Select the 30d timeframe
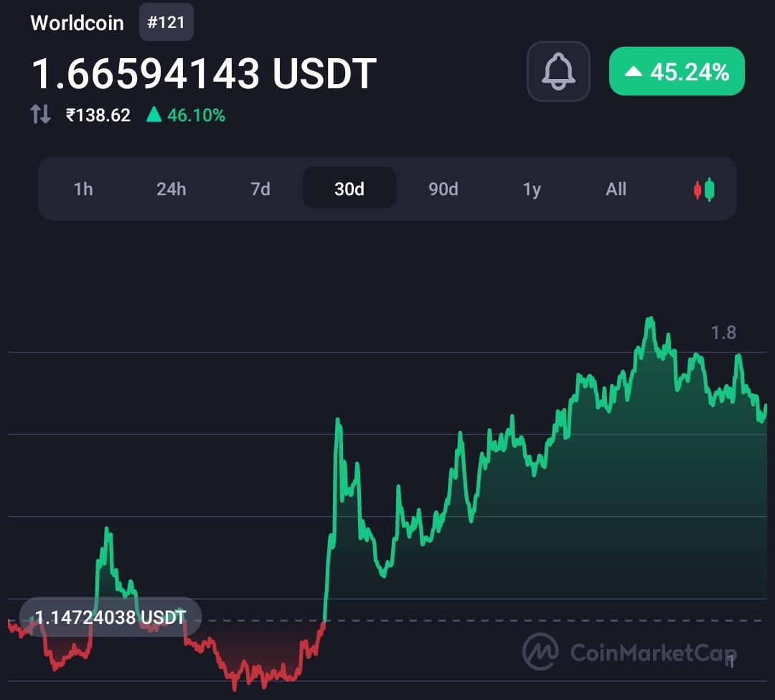Viewport: 775px width, 700px height. click(349, 188)
